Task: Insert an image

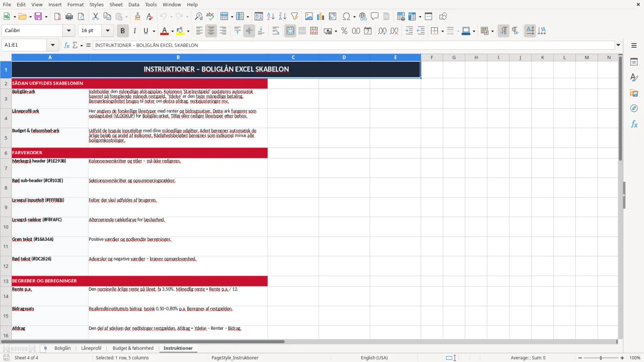Action: [x=309, y=17]
